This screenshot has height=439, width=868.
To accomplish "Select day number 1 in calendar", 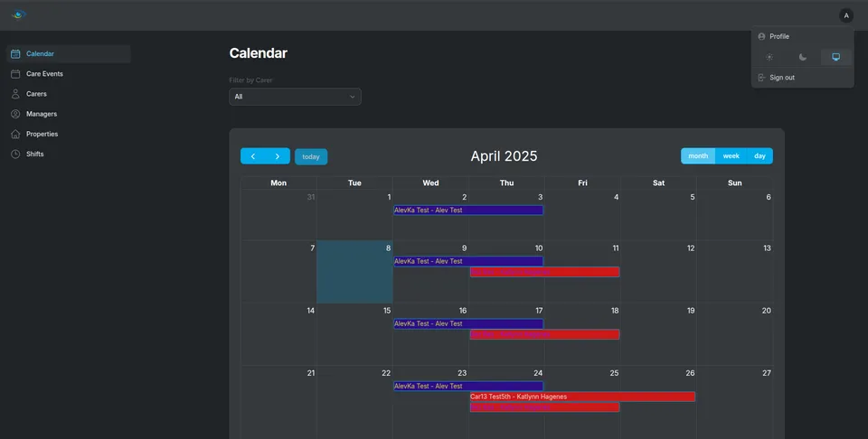I will point(389,197).
